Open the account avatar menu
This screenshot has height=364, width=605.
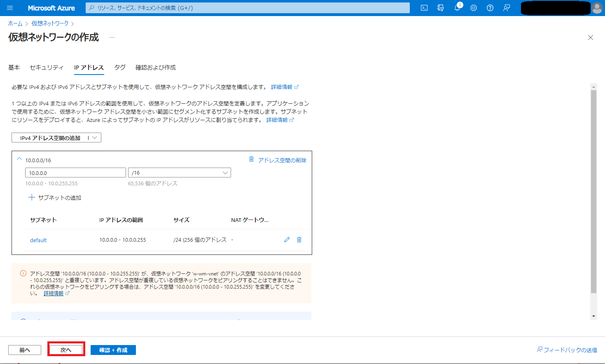(597, 8)
